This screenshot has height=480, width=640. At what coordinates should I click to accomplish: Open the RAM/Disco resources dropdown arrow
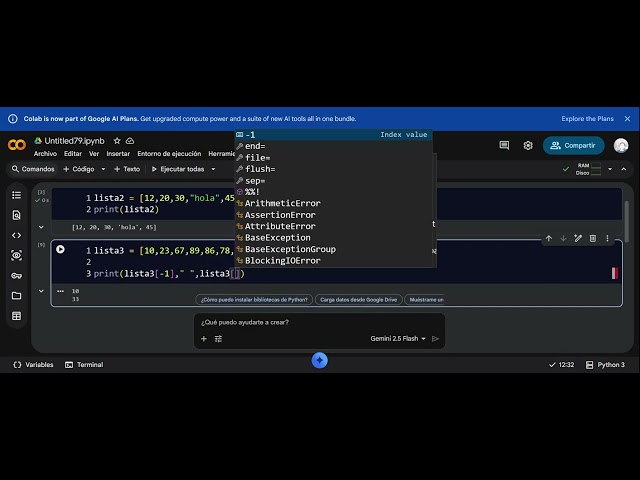(x=610, y=169)
